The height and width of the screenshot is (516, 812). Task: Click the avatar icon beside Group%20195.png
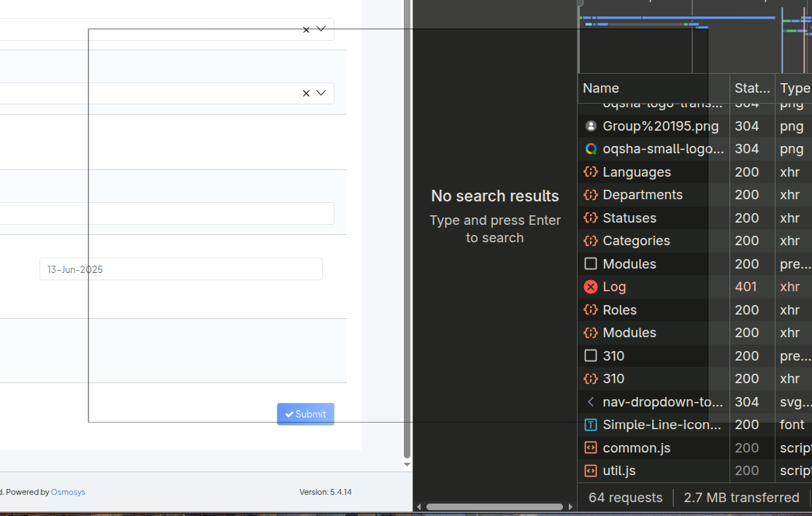click(x=591, y=126)
